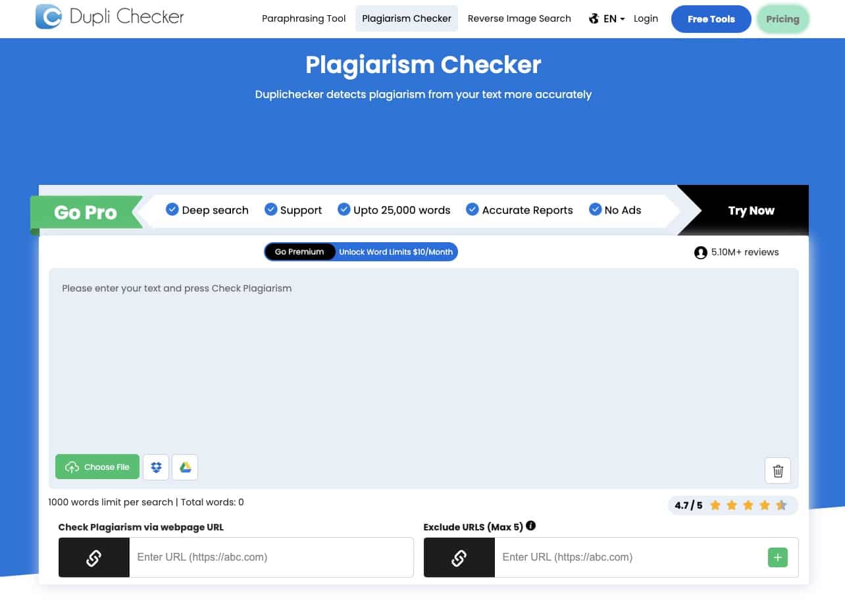Image resolution: width=845 pixels, height=616 pixels.
Task: Open Dropbox file import
Action: point(156,467)
